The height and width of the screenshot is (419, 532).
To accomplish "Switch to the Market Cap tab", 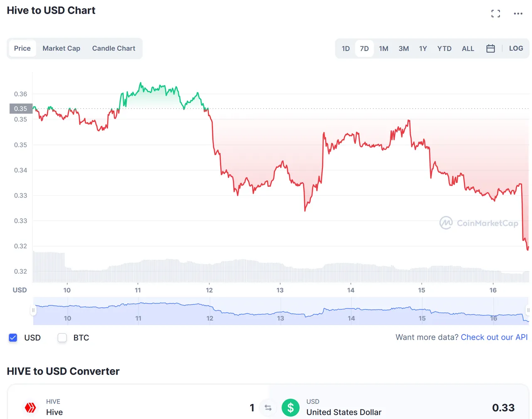I will (x=61, y=49).
